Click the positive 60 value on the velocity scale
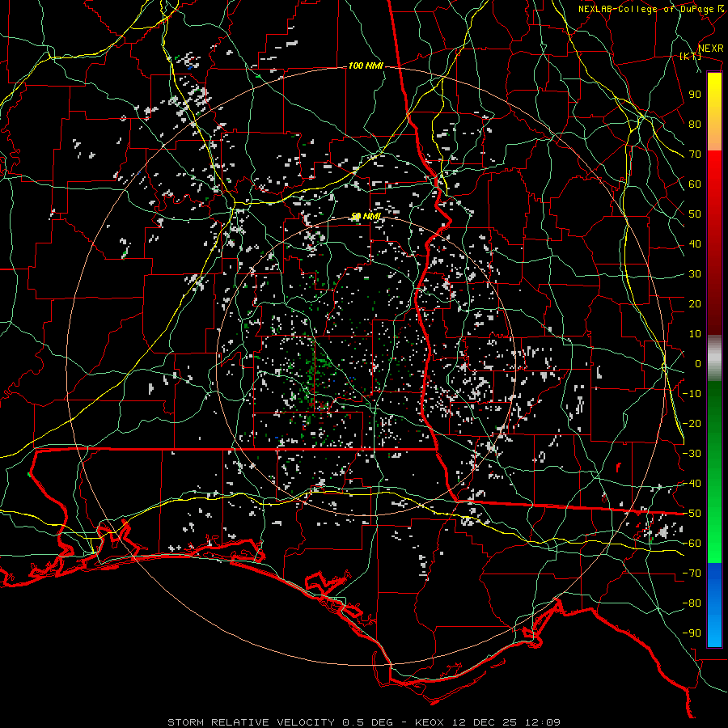The height and width of the screenshot is (728, 728). coord(695,184)
